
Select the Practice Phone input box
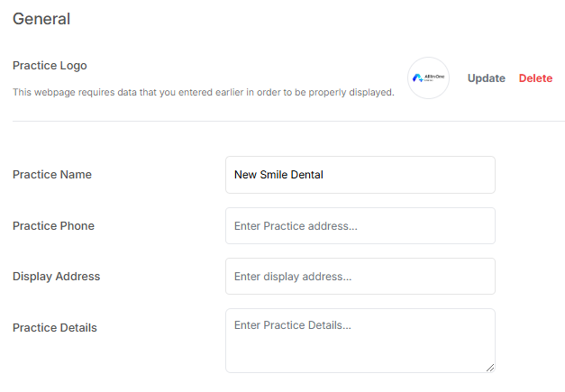pos(360,225)
